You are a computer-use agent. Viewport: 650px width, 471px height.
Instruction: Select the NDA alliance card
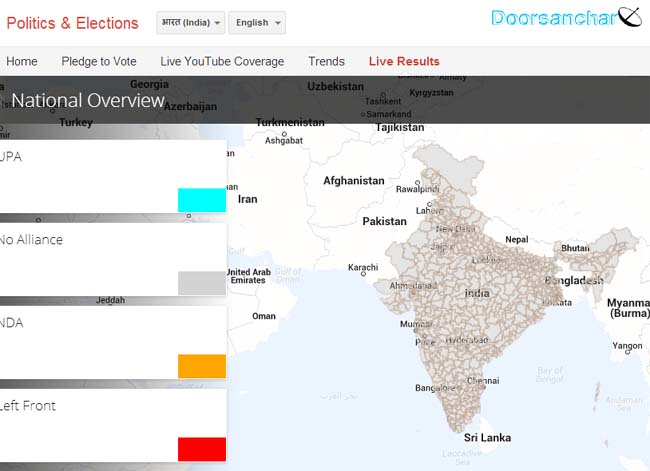tap(113, 342)
